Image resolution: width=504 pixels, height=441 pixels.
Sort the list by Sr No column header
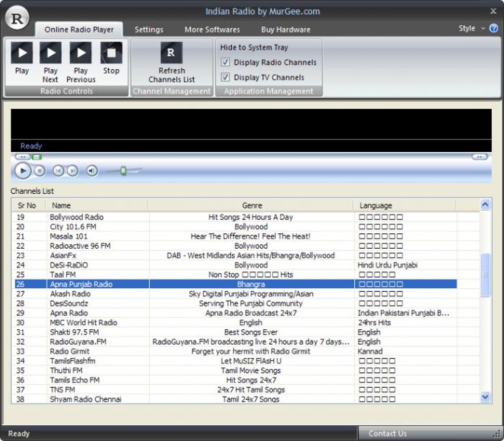tap(28, 205)
